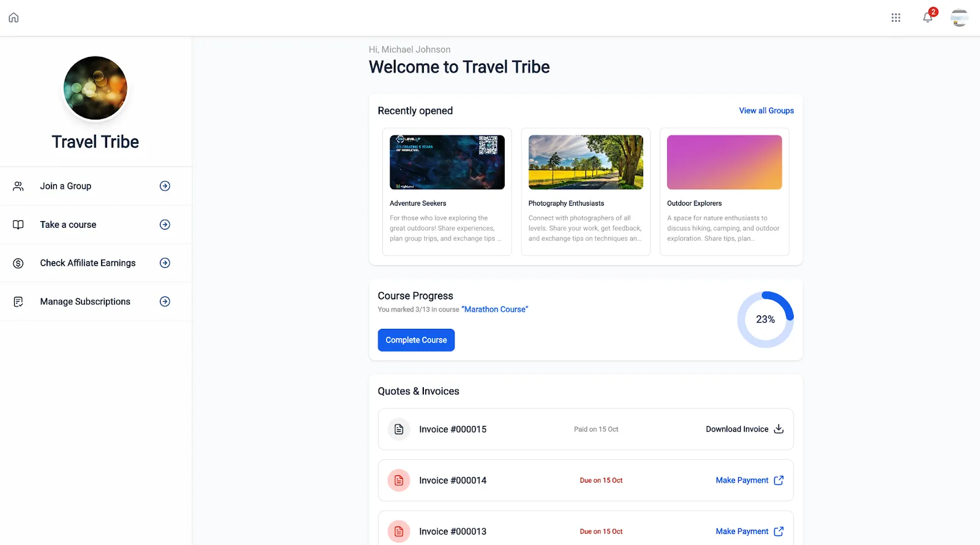Click the arrow next to Take a course
The image size is (980, 545).
click(x=165, y=225)
